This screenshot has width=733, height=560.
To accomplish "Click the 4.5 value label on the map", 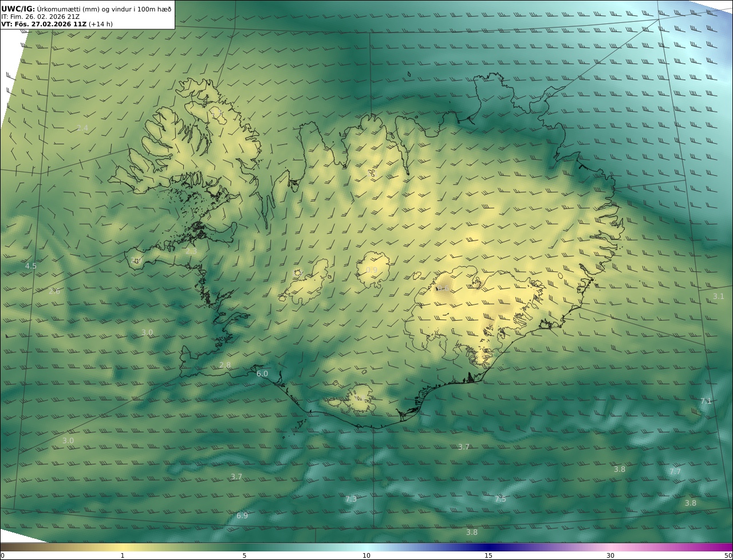I will 30,266.
